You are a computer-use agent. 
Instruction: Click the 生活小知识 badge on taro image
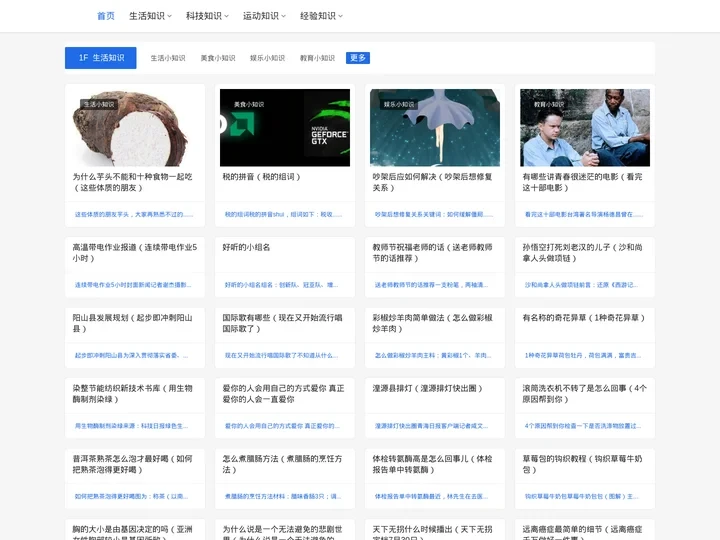coord(99,104)
